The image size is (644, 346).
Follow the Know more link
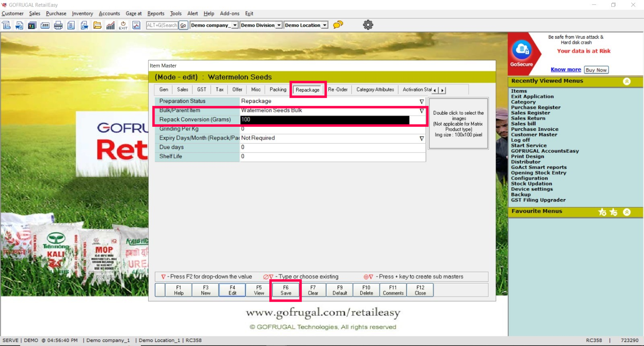[566, 70]
